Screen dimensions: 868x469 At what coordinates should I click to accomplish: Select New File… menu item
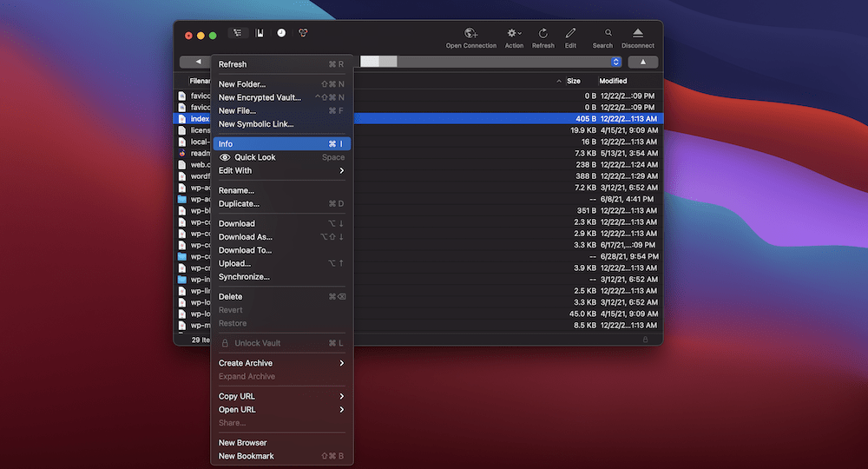coord(282,111)
